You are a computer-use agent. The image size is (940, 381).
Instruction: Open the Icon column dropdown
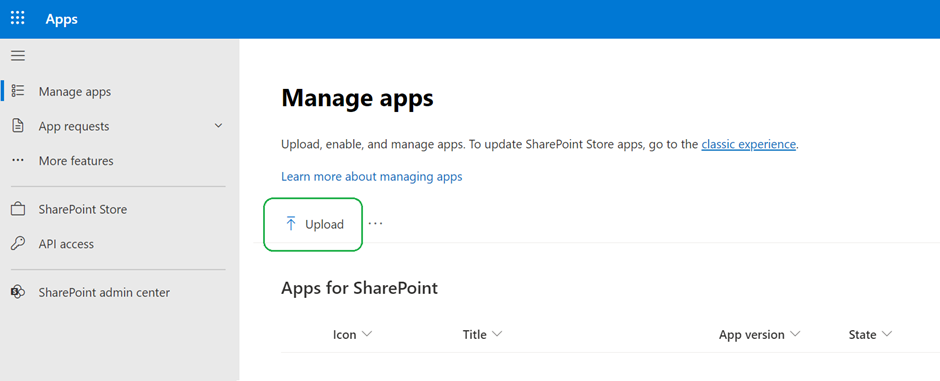tap(367, 334)
